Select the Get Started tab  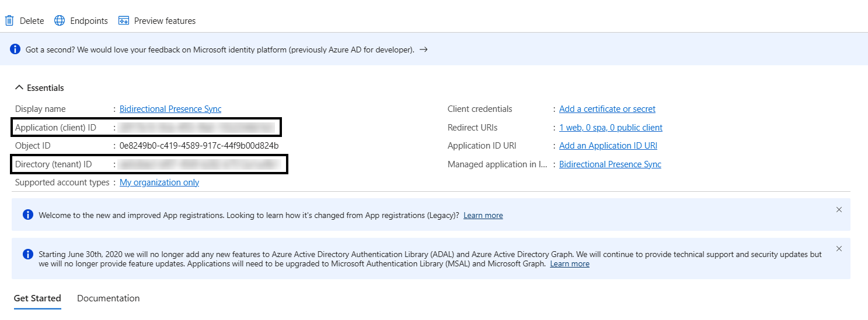[x=37, y=298]
